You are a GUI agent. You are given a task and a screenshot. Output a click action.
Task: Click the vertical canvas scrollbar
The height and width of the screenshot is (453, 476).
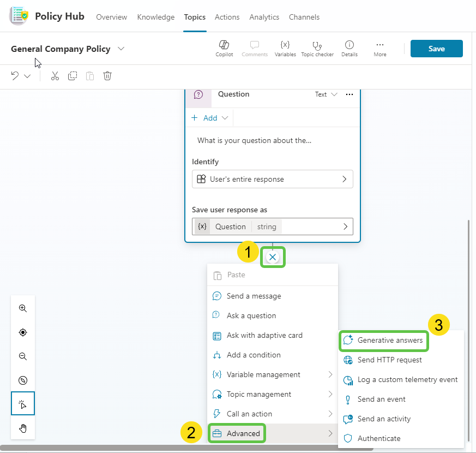click(468, 327)
